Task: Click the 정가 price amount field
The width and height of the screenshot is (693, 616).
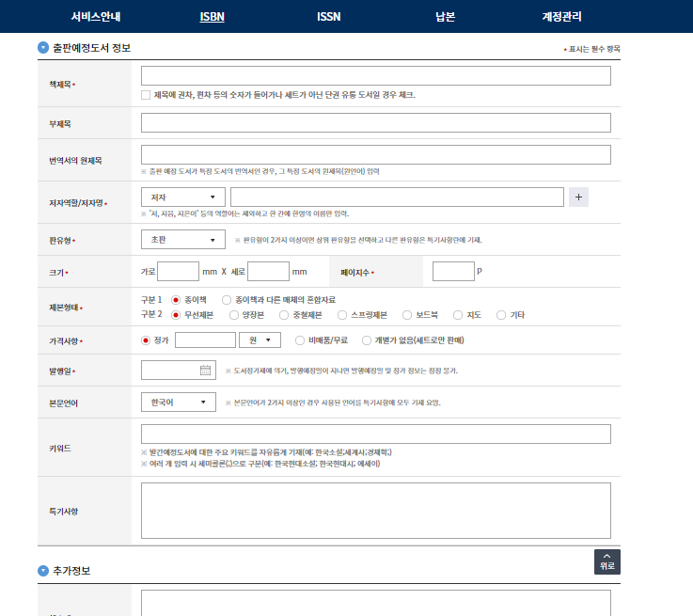Action: [206, 340]
